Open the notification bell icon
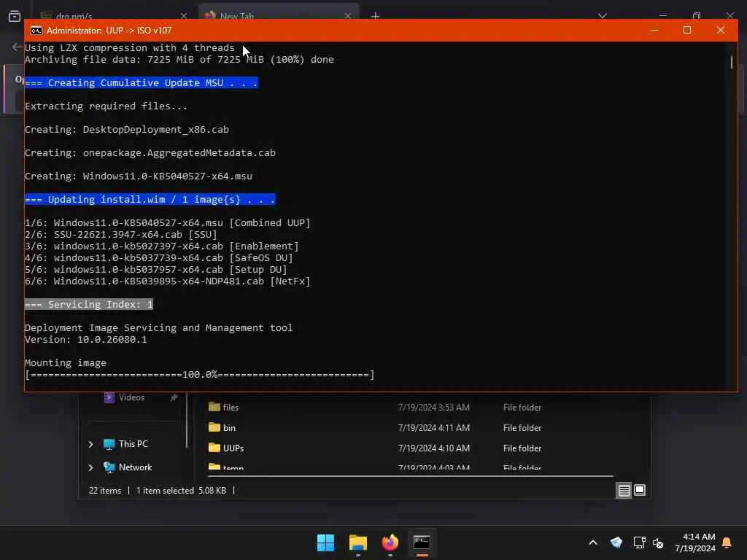The height and width of the screenshot is (560, 747). click(x=727, y=542)
